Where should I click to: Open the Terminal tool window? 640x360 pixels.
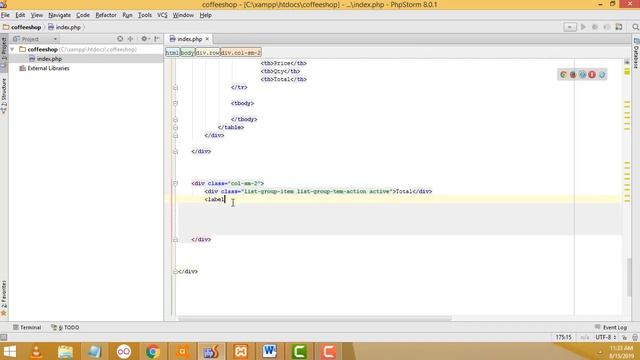pyautogui.click(x=27, y=327)
